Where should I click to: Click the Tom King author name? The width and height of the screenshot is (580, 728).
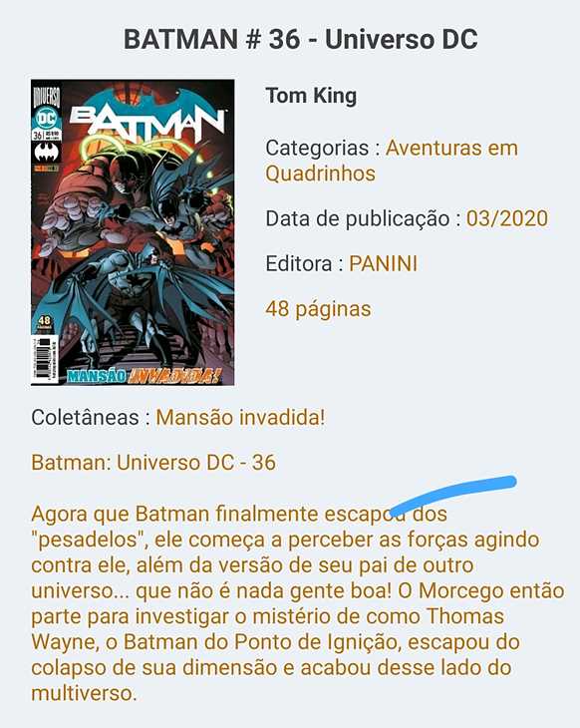tap(311, 96)
